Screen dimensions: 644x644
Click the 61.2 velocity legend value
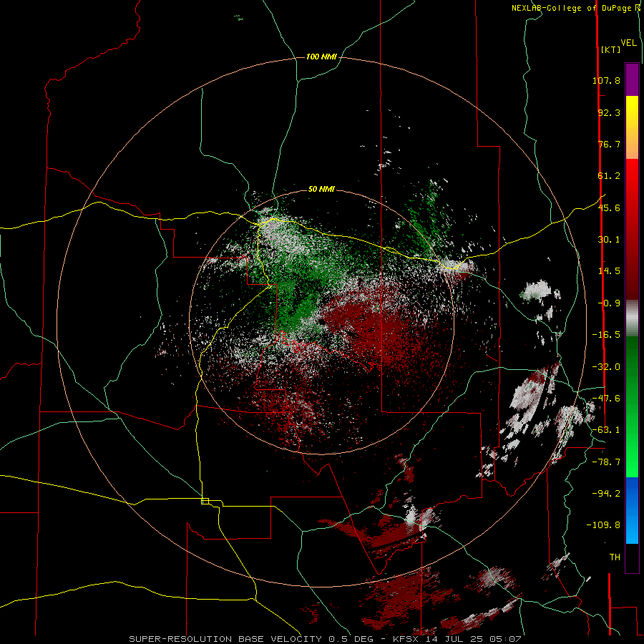point(609,176)
